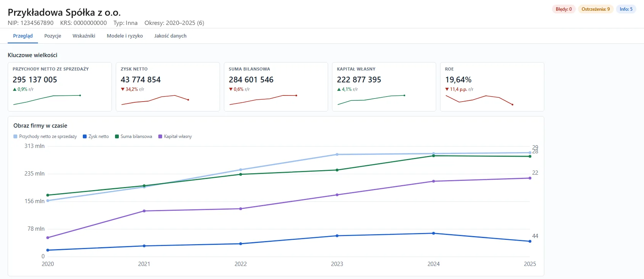Open the Modele i ryzyko tab

(125, 36)
